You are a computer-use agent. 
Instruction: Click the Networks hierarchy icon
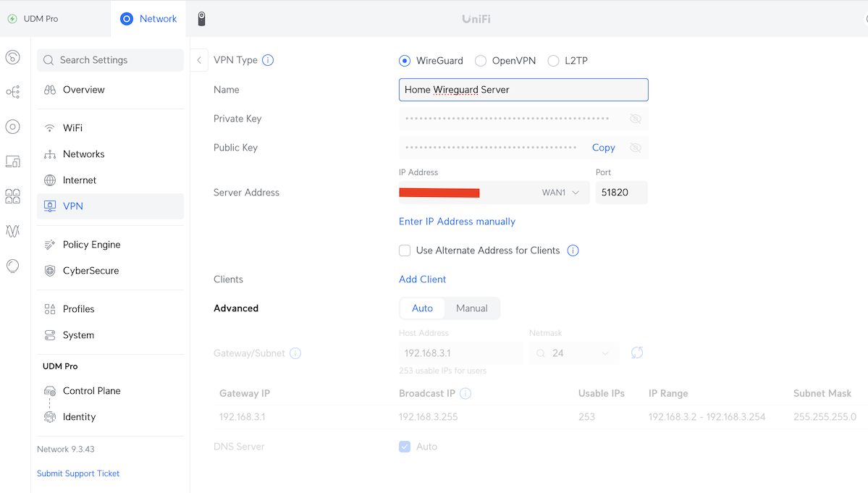50,153
